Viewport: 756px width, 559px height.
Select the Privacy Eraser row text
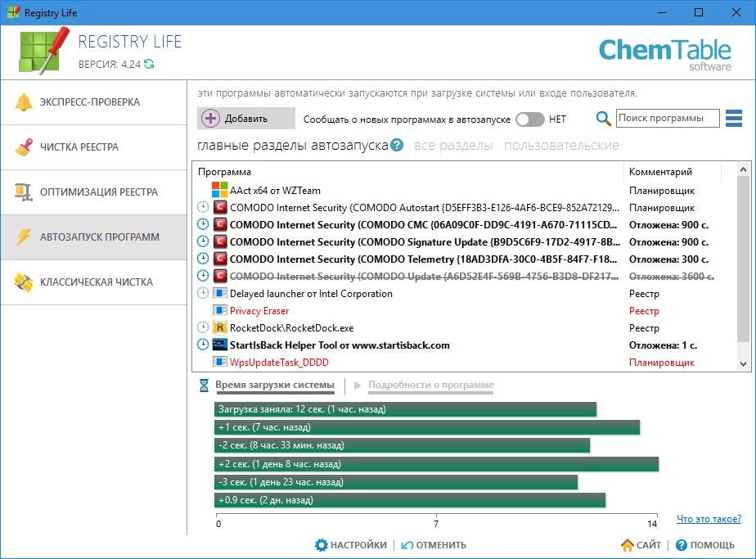(x=259, y=311)
